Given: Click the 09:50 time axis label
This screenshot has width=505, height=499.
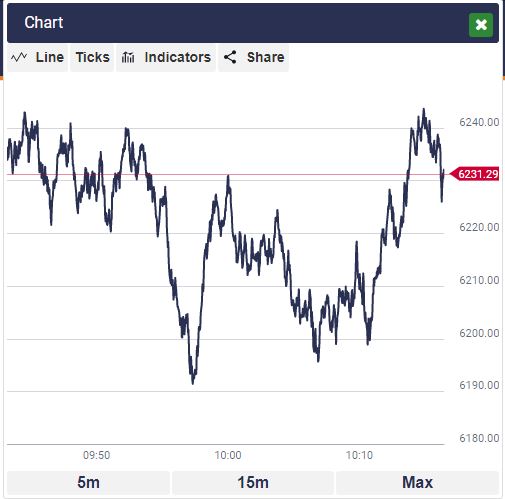Looking at the screenshot, I should [x=96, y=455].
